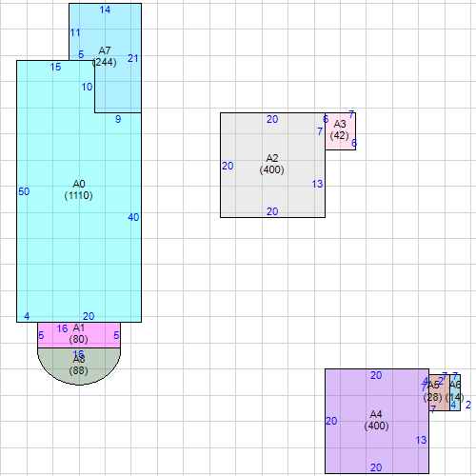Click the 20 dimension on A2's left edge
Screen dimensions: 476x476
pyautogui.click(x=228, y=166)
